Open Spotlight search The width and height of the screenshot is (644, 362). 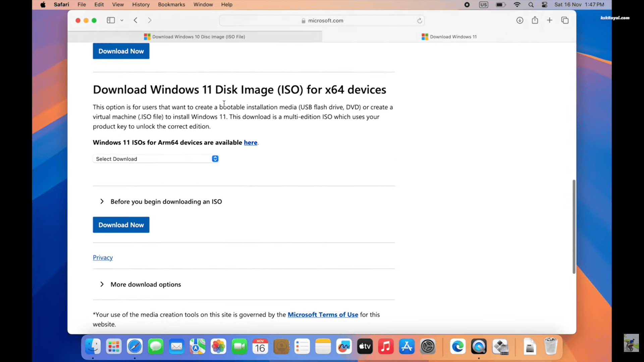coord(531,5)
